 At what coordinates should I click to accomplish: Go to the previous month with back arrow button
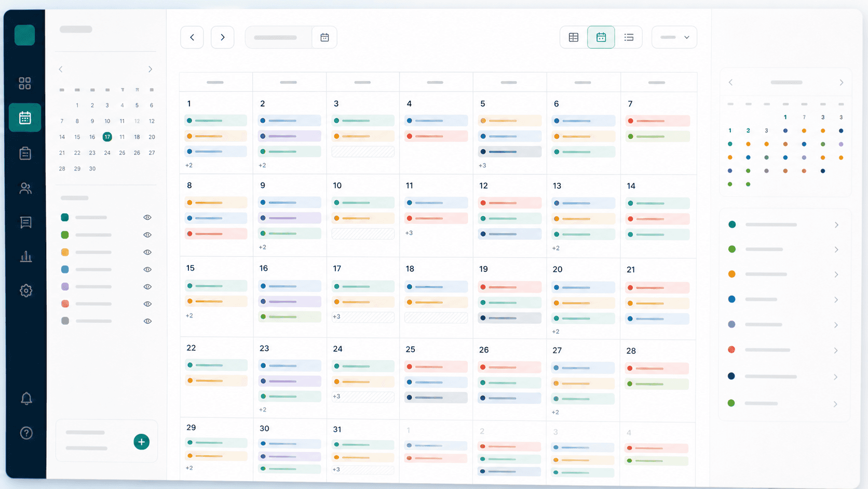(192, 37)
